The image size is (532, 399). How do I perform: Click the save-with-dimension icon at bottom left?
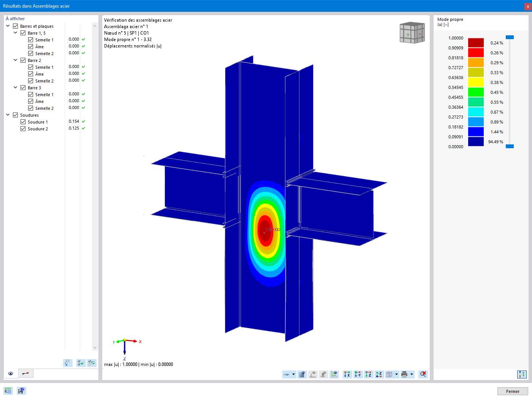[21, 391]
